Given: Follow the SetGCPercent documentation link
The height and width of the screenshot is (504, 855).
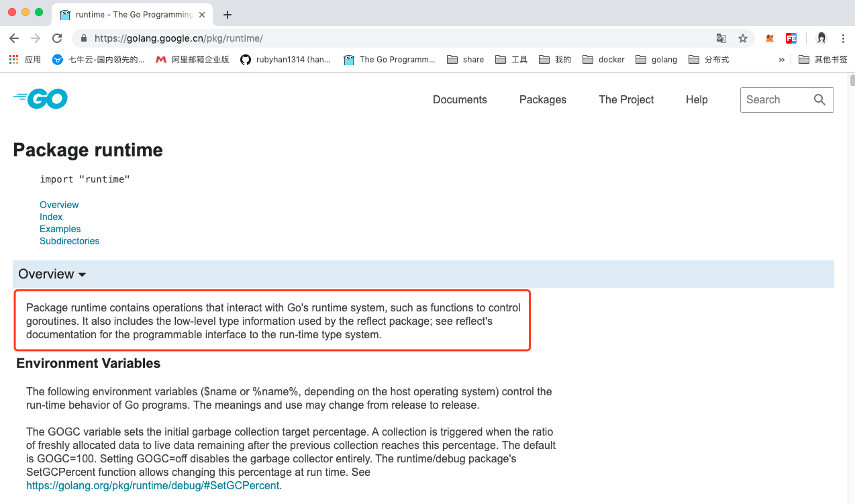Looking at the screenshot, I should pos(153,485).
